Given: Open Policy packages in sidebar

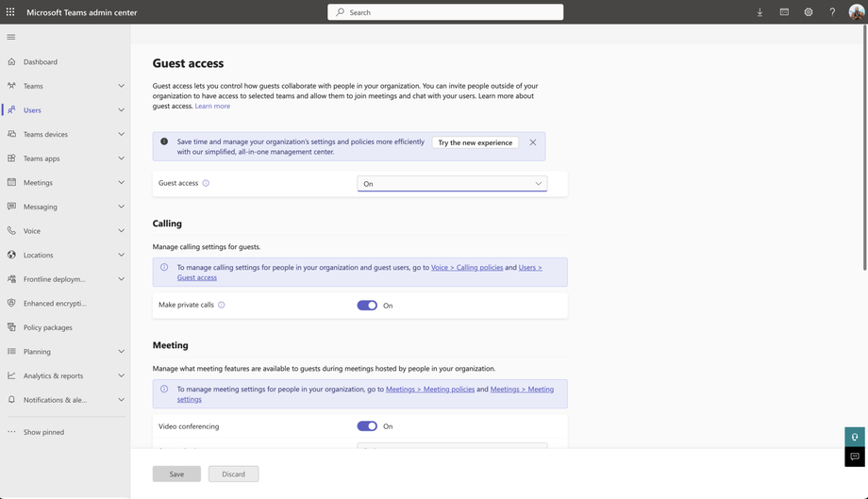Looking at the screenshot, I should pyautogui.click(x=48, y=327).
